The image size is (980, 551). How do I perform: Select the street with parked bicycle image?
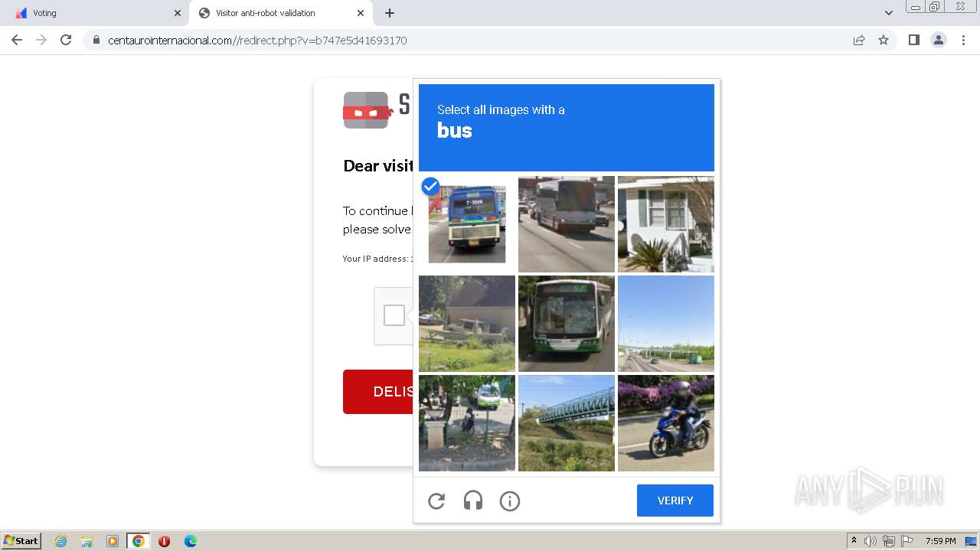(x=467, y=423)
